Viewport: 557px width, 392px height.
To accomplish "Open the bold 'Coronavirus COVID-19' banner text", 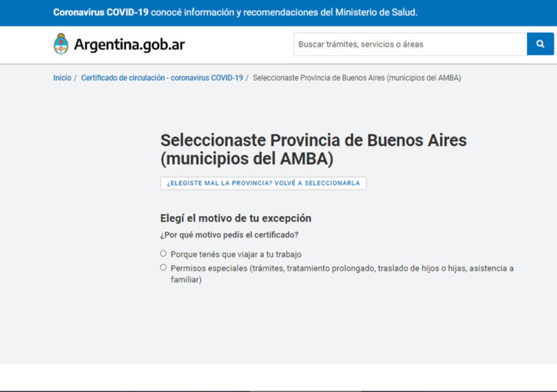I will (100, 13).
